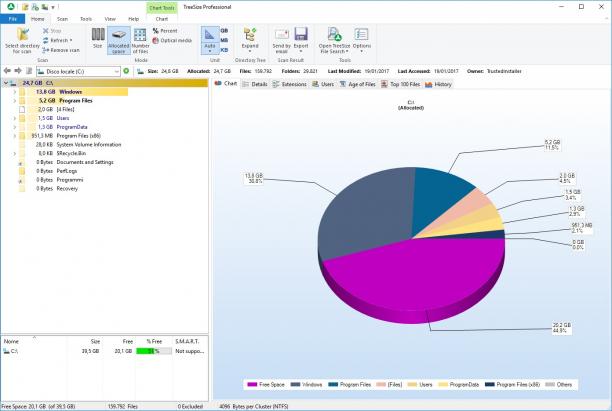Click the Program Files legend swatch
The height and width of the screenshot is (411, 612).
(x=333, y=384)
